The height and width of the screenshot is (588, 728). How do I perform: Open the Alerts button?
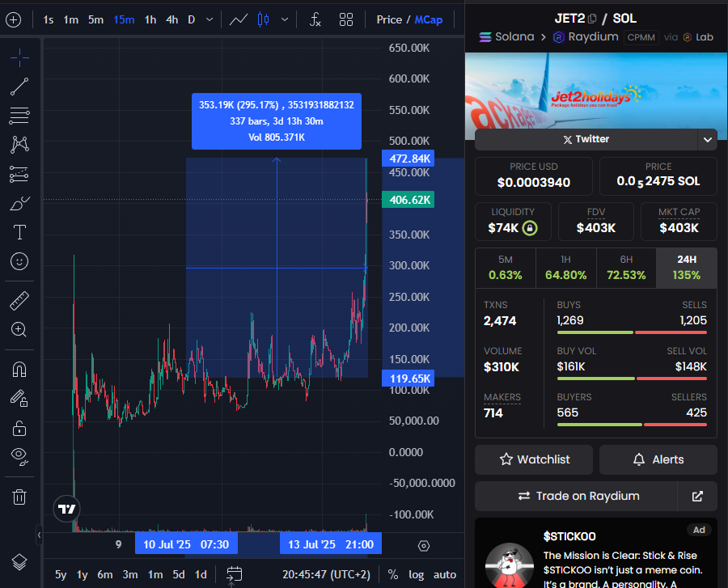click(x=658, y=459)
